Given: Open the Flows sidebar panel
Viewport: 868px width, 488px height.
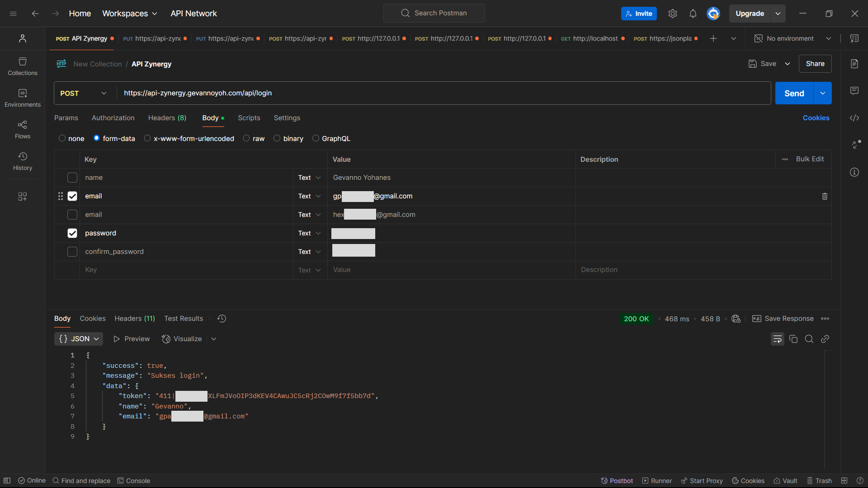Looking at the screenshot, I should (23, 129).
